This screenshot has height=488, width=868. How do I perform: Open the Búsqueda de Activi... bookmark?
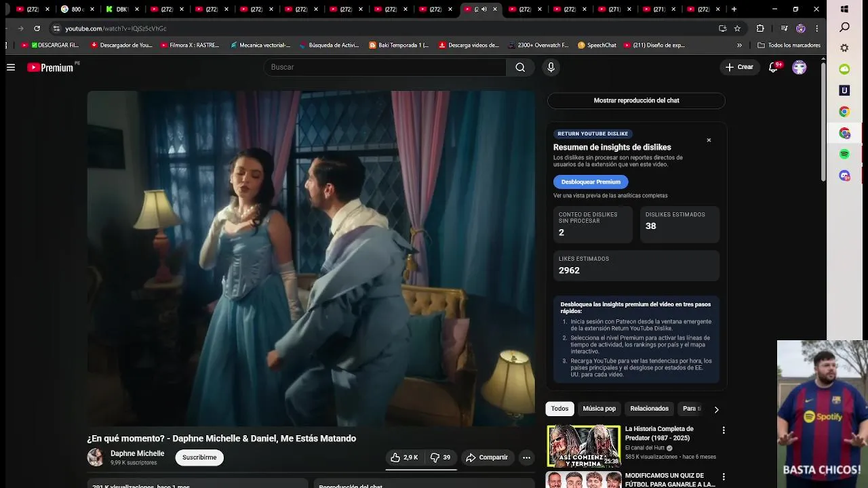pyautogui.click(x=329, y=45)
